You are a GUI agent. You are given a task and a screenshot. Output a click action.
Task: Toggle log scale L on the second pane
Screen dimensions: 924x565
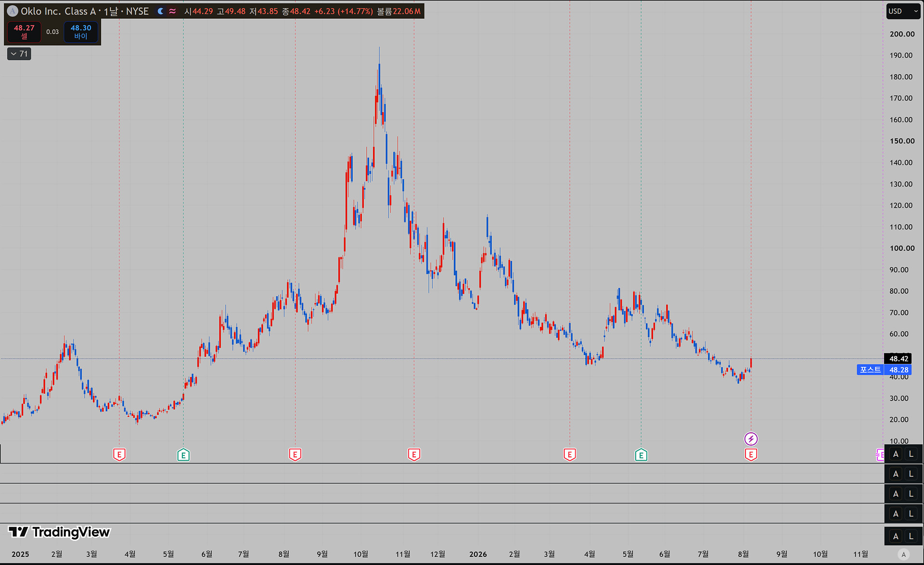pyautogui.click(x=911, y=474)
